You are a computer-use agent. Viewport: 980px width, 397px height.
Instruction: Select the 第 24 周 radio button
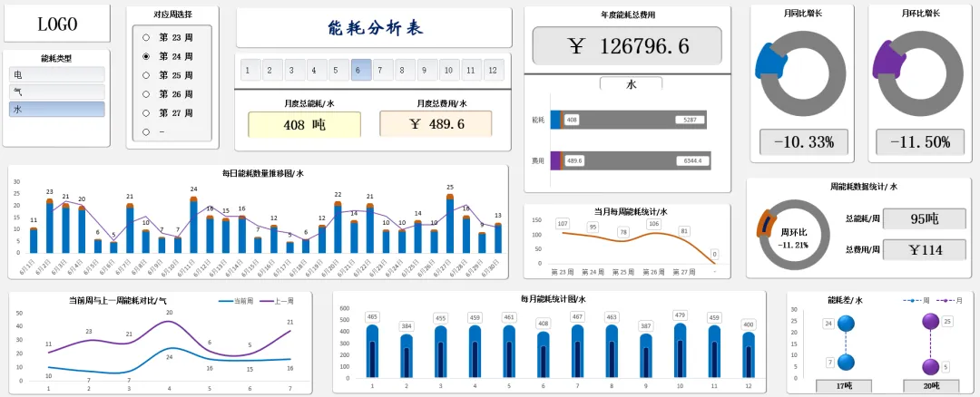point(146,56)
